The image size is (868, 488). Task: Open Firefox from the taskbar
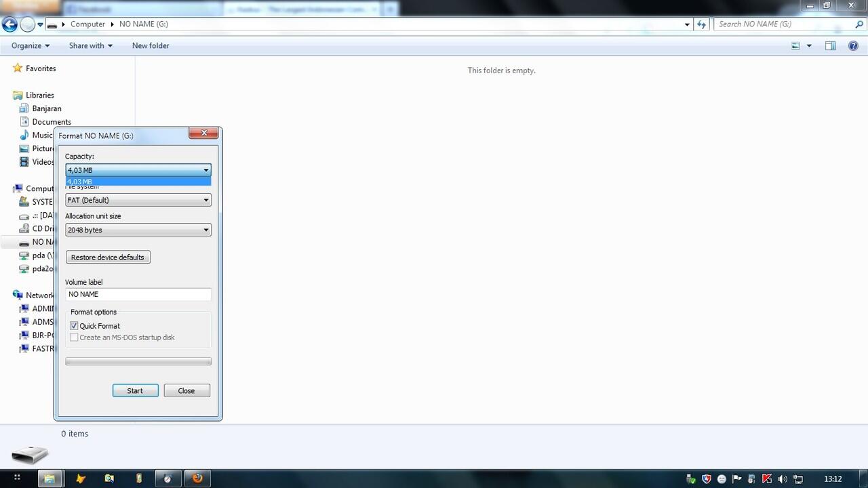click(197, 479)
